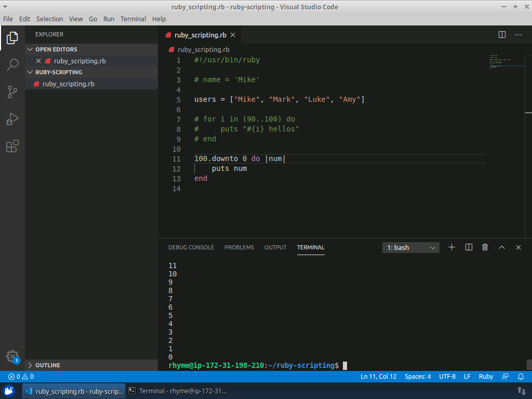Open the Extensions view
The image size is (532, 399).
coord(12,146)
